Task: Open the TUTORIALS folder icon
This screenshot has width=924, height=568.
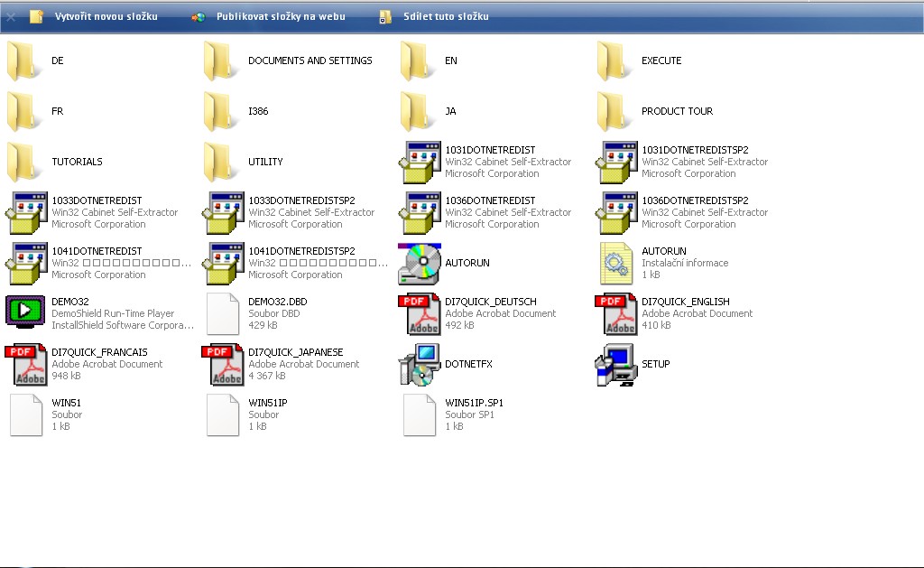Action: pyautogui.click(x=25, y=163)
